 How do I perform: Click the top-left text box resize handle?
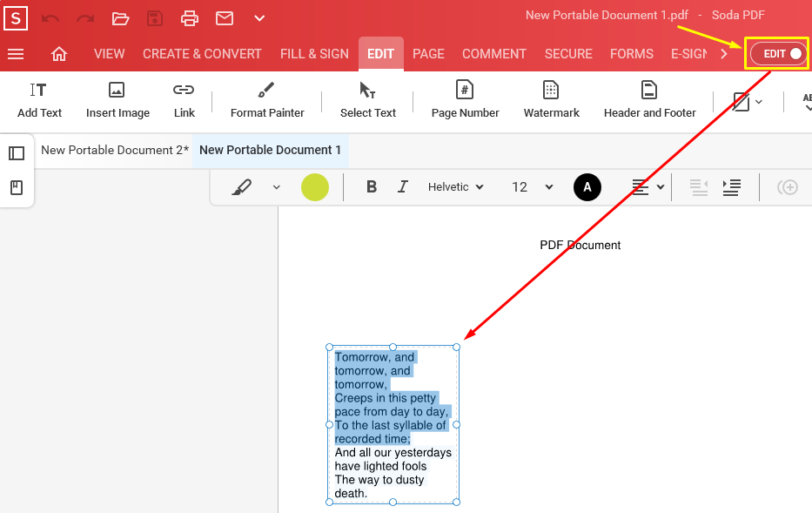click(329, 348)
